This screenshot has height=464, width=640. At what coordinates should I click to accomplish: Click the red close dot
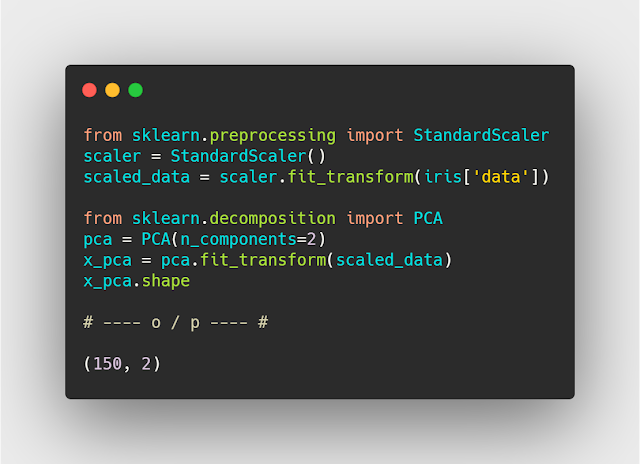90,90
